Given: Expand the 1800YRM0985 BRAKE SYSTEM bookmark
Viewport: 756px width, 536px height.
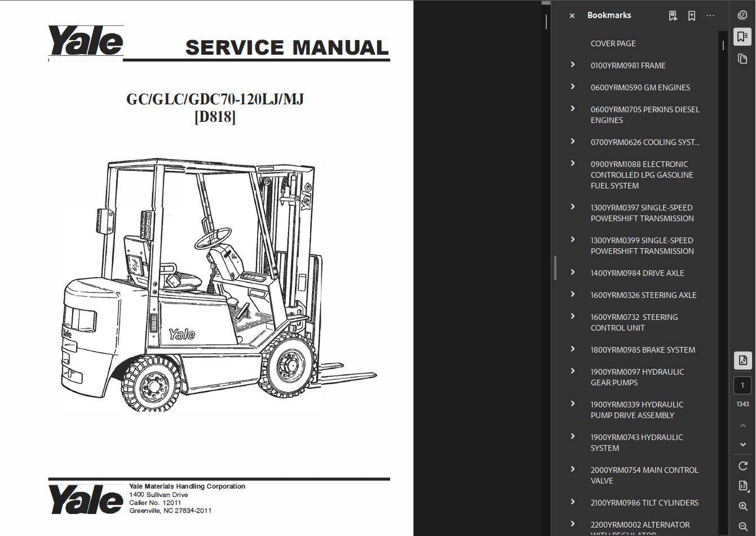Looking at the screenshot, I should (573, 349).
